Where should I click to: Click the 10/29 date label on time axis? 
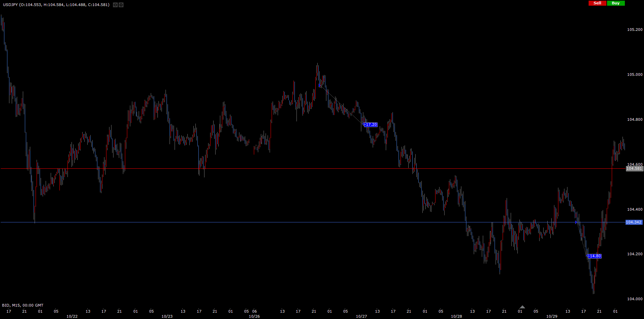point(552,316)
